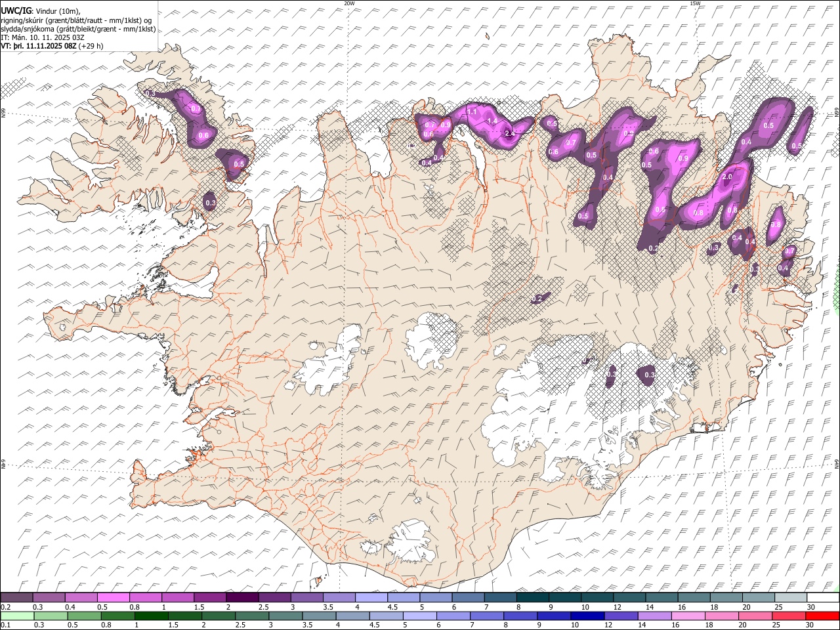Click the "UWC/IG: Vindur (10m)" title text

point(41,10)
